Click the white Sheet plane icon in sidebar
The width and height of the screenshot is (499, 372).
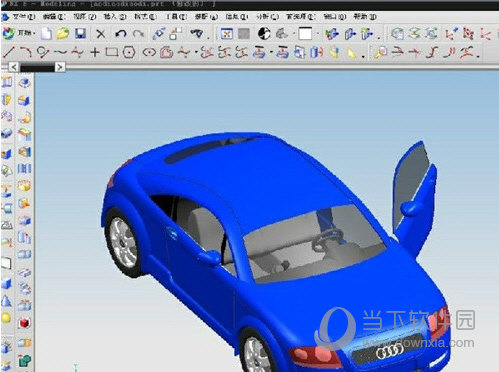pyautogui.click(x=6, y=263)
